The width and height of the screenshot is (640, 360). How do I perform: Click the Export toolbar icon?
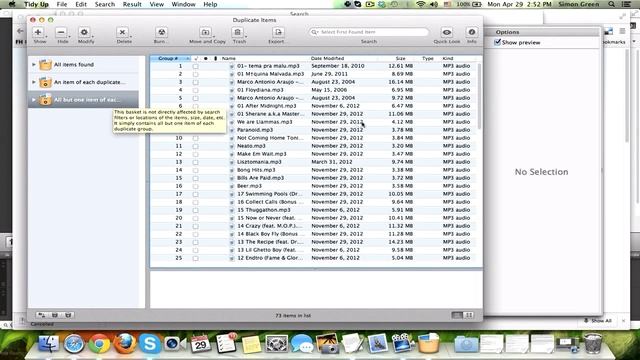point(278,32)
